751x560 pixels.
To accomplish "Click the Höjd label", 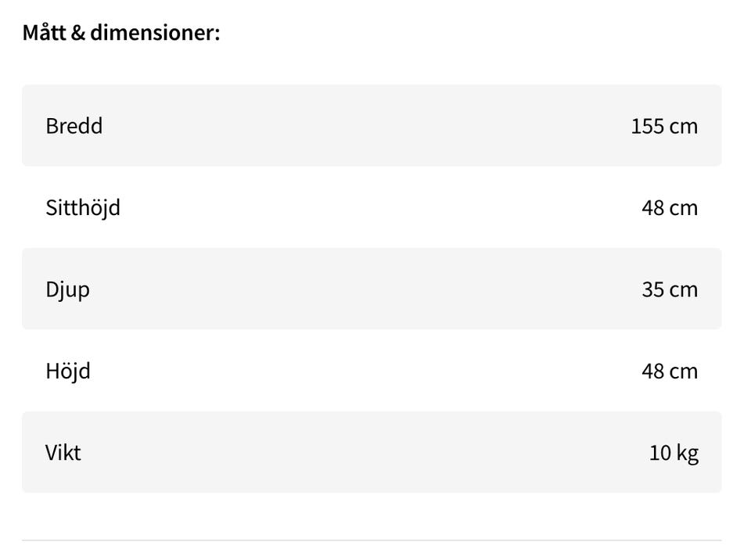I will (x=68, y=371).
